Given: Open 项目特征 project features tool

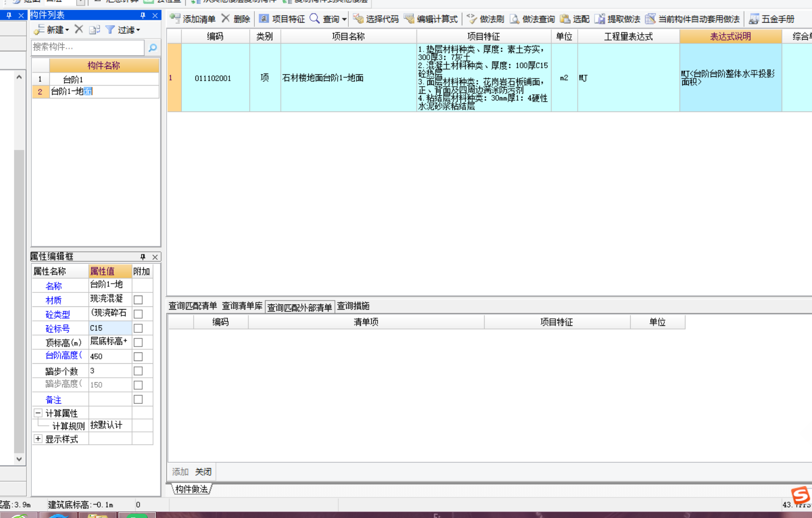Looking at the screenshot, I should [282, 19].
